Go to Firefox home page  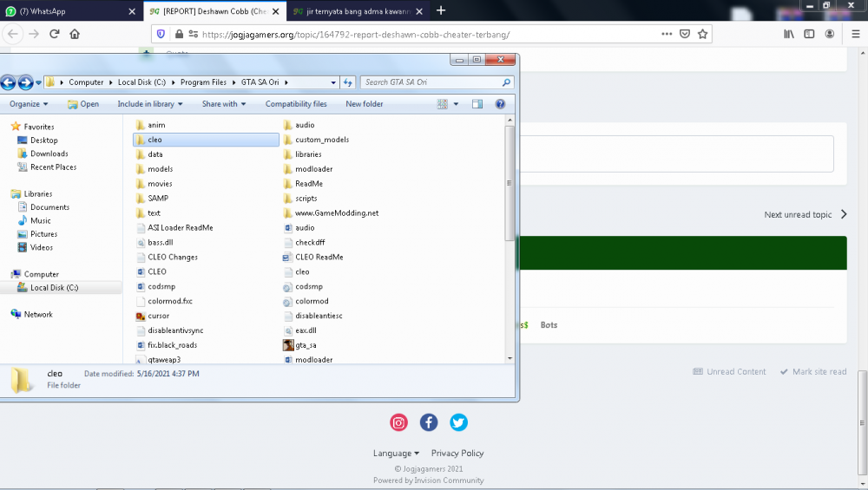(x=75, y=34)
